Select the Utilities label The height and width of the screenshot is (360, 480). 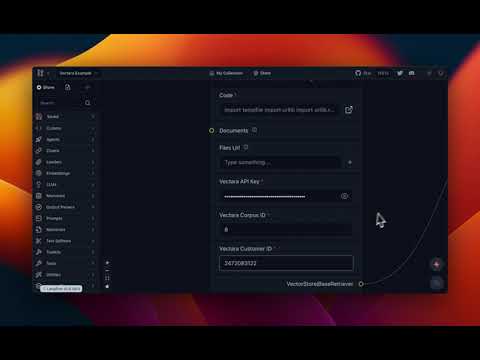53,275
